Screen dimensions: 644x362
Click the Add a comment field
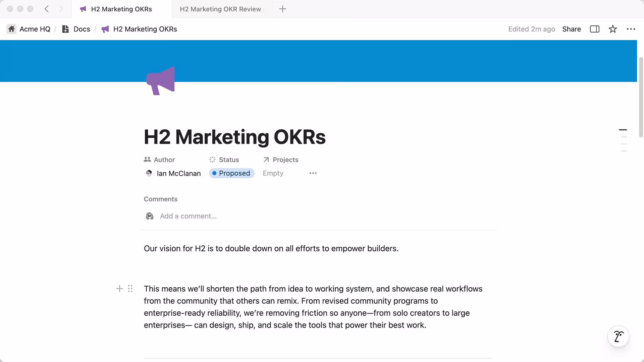pos(188,216)
